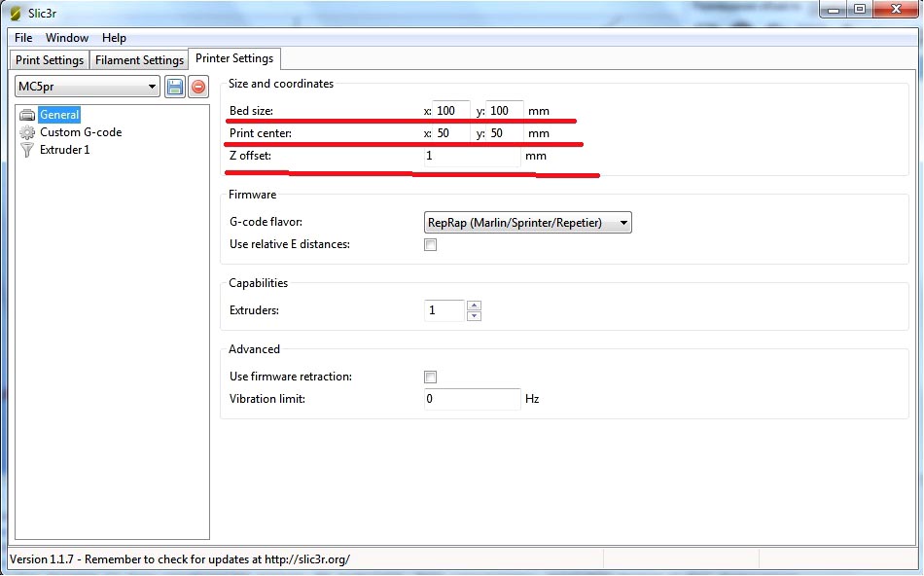Open Custom G-code settings page
This screenshot has height=576, width=924.
81,132
